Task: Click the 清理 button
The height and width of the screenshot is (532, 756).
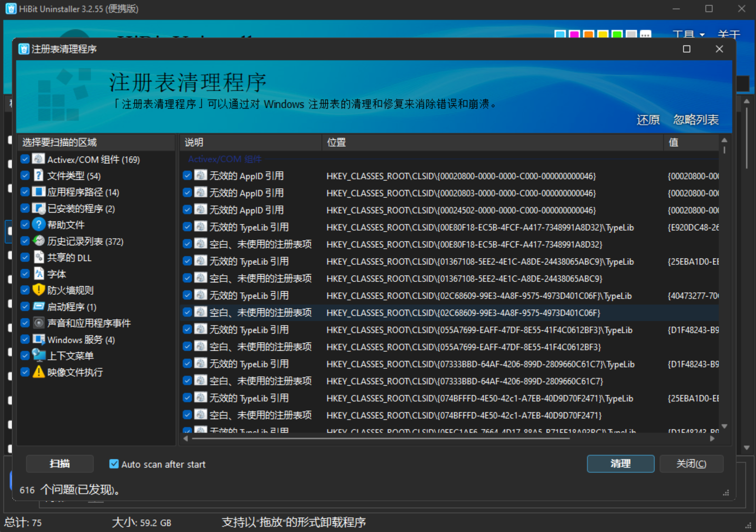Action: pos(621,464)
